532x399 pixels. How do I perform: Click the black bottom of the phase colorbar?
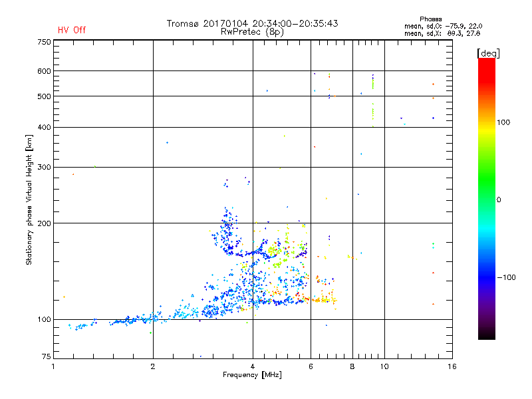487,334
